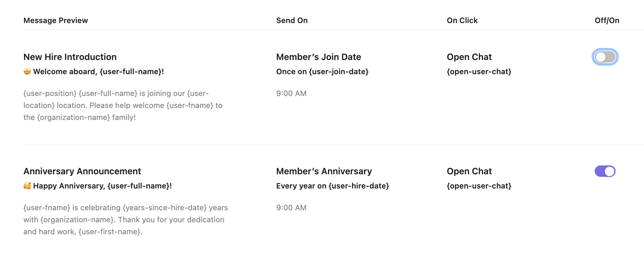Click the Send On column header
This screenshot has height=257, width=644.
click(292, 21)
